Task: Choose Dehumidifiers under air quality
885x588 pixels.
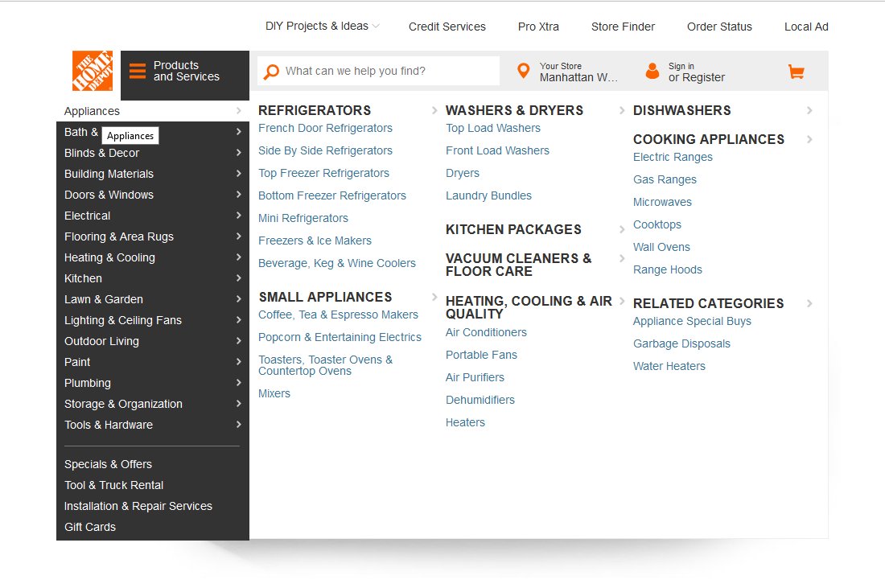Action: (480, 399)
